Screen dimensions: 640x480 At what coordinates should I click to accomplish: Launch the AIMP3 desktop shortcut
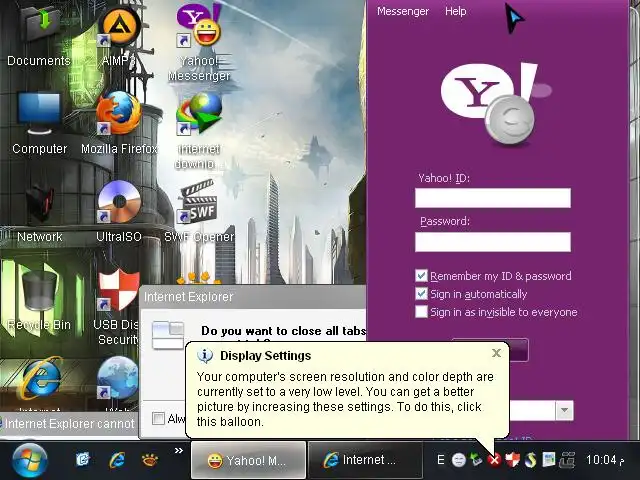coord(118,35)
